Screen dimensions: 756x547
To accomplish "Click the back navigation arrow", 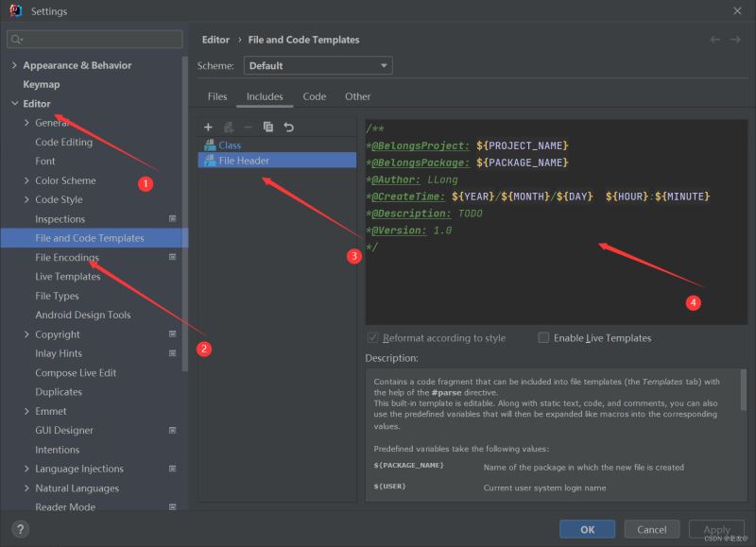I will coord(715,40).
